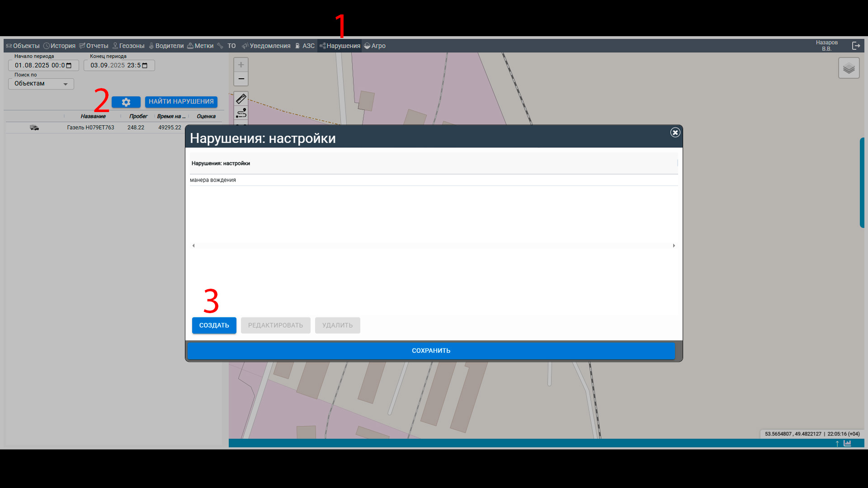This screenshot has height=488, width=868.
Task: Click the map zoom in plus
Action: (241, 65)
